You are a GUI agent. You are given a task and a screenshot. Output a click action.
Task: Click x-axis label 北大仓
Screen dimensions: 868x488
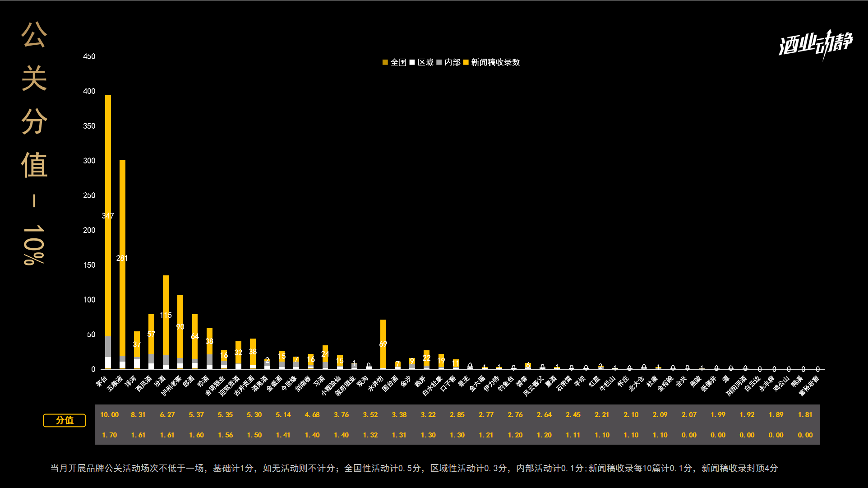click(636, 383)
